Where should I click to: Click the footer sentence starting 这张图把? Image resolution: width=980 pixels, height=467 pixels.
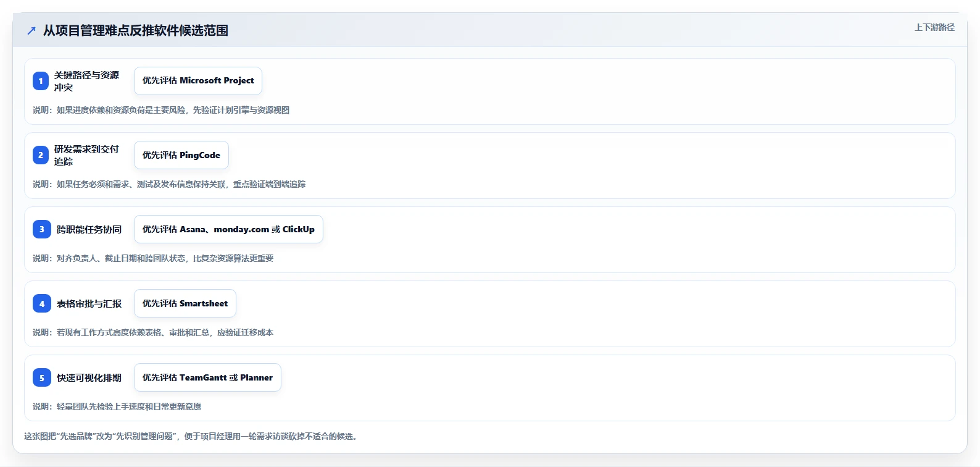(192, 436)
